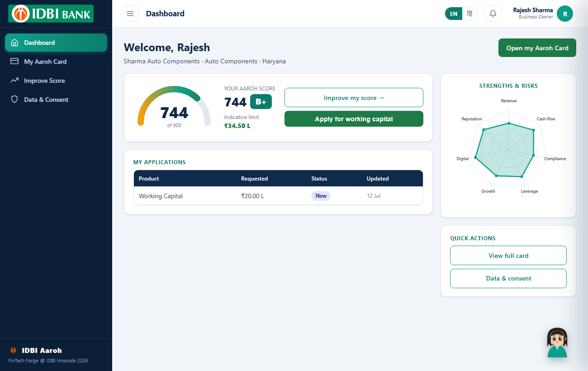Click the IDBI Bank logo

coord(51,14)
